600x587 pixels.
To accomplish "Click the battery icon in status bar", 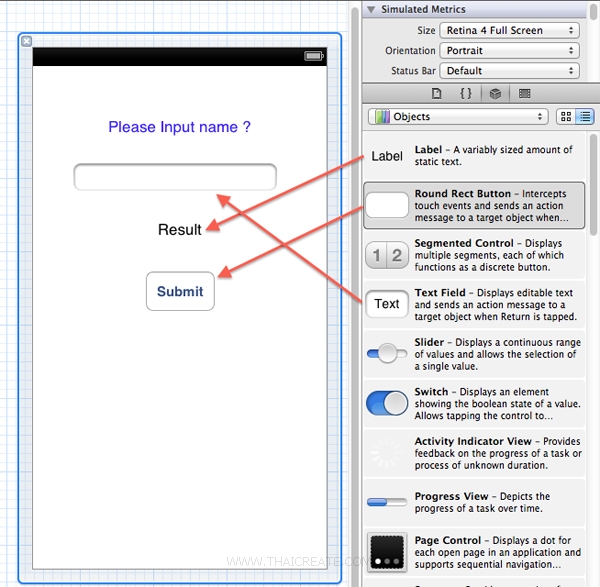I will 314,56.
